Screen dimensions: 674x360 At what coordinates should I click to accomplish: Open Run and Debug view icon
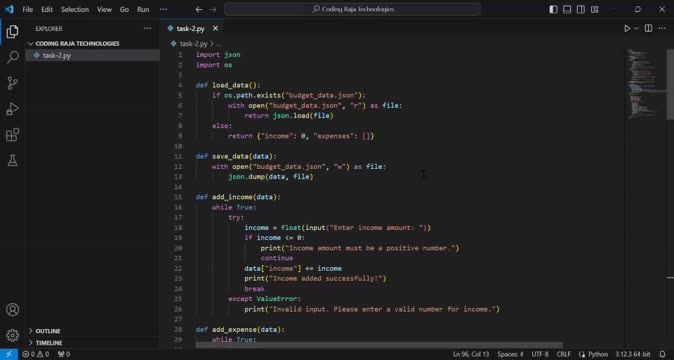[x=12, y=109]
